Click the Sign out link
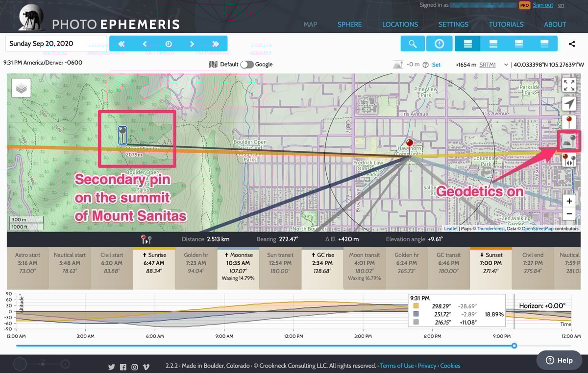This screenshot has height=373, width=588. [543, 5]
